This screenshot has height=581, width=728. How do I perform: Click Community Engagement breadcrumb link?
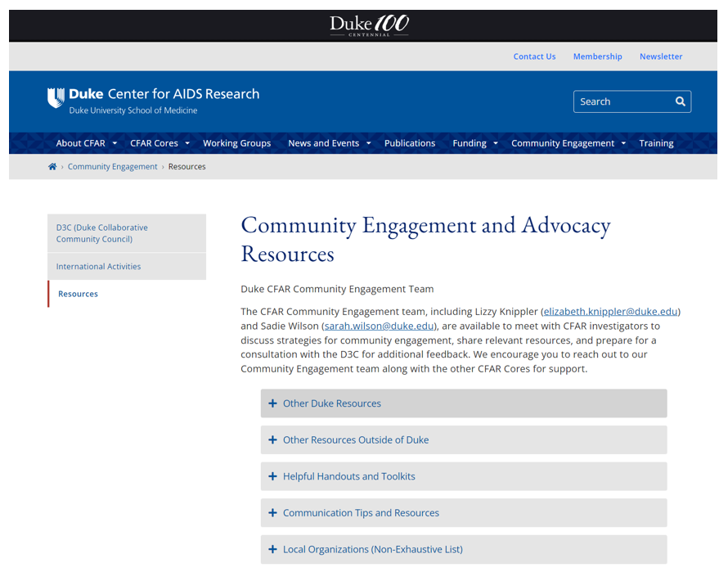click(x=112, y=167)
